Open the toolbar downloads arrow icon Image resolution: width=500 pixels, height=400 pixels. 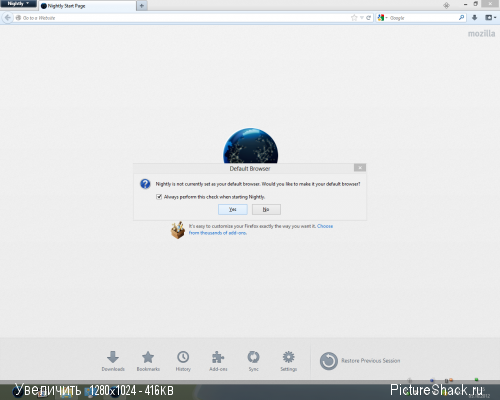(475, 18)
